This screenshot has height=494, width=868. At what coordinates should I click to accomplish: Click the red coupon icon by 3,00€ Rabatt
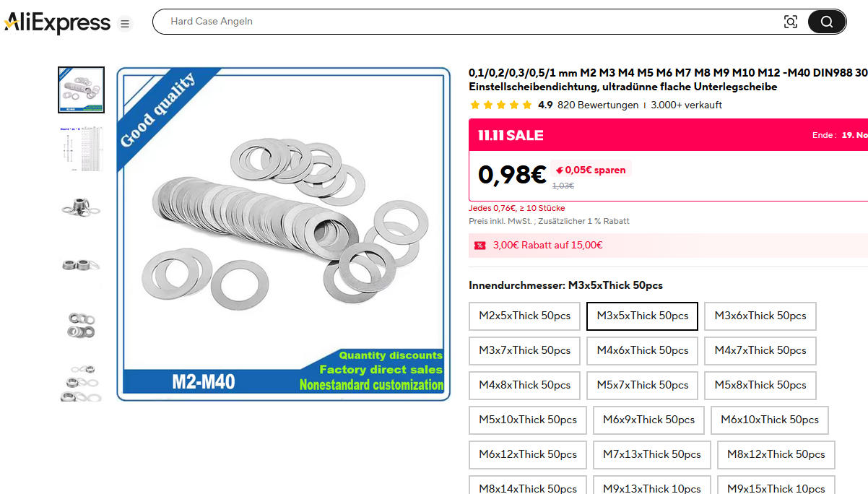[479, 246]
